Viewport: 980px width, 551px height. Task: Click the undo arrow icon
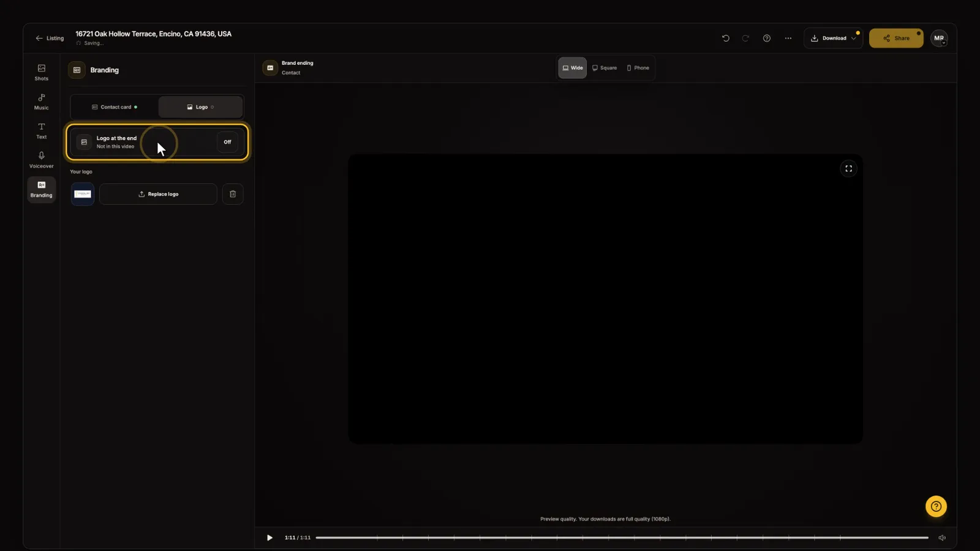tap(726, 38)
